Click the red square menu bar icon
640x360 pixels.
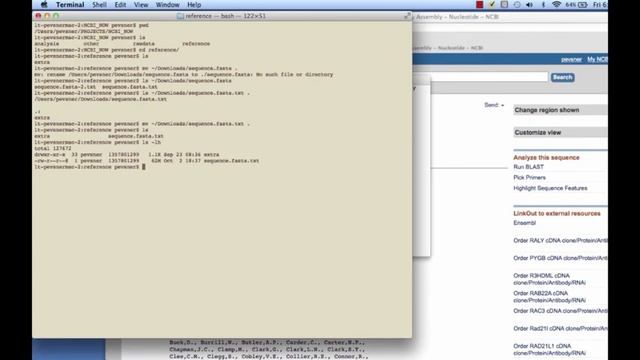(x=480, y=5)
